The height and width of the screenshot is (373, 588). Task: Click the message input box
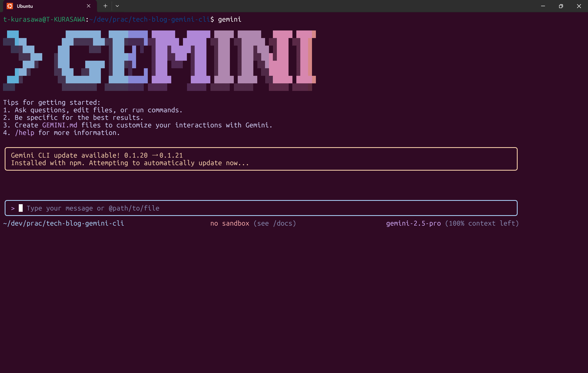(261, 208)
